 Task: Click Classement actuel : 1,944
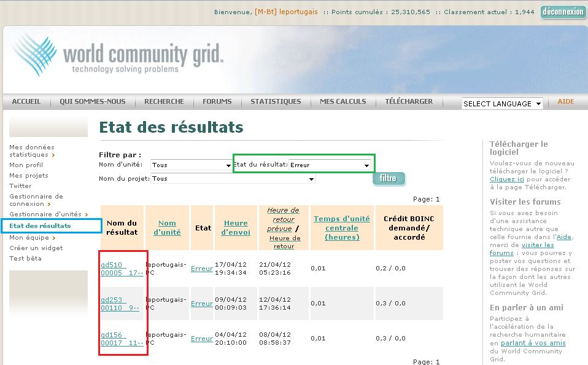click(x=489, y=12)
